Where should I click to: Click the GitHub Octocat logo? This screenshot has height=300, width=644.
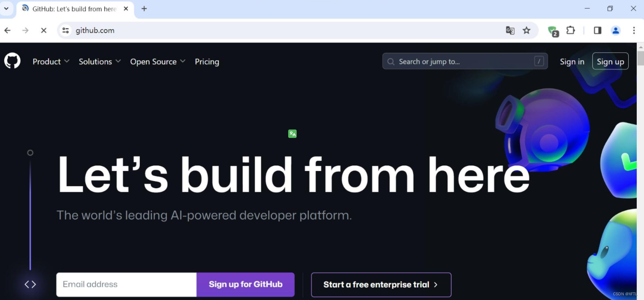12,61
